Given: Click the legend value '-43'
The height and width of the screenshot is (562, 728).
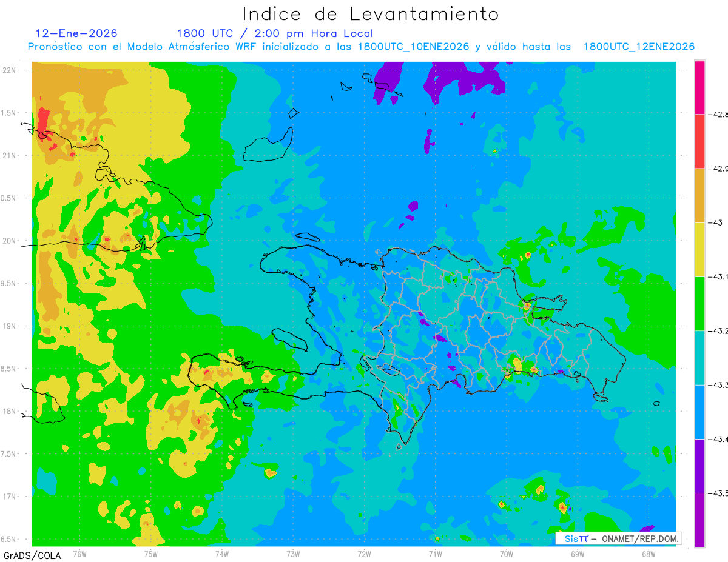Looking at the screenshot, I should 715,222.
